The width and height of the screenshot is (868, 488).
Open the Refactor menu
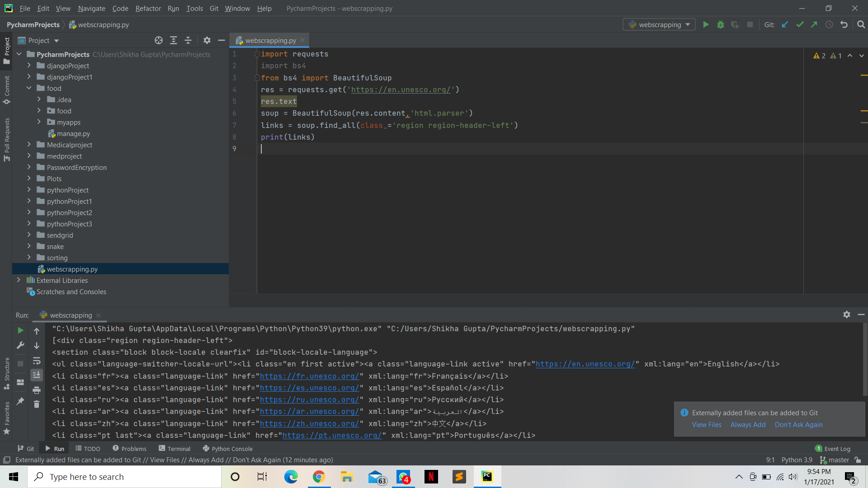pos(148,8)
